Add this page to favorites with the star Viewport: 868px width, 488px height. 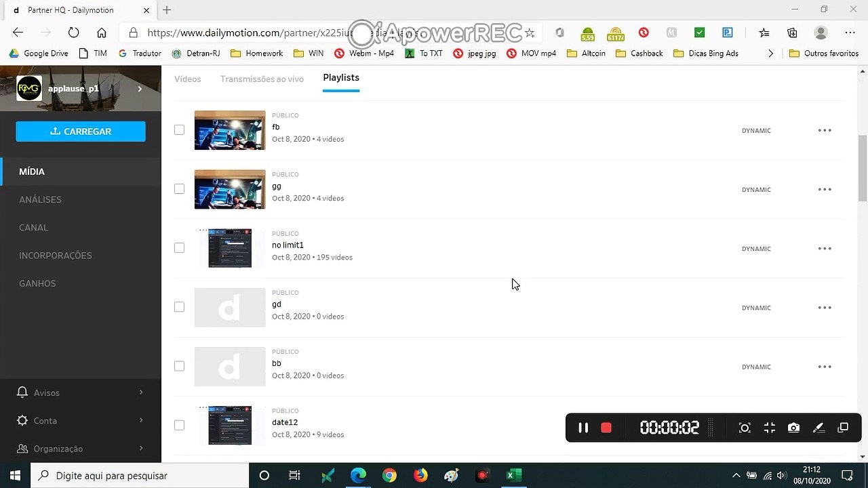click(530, 33)
